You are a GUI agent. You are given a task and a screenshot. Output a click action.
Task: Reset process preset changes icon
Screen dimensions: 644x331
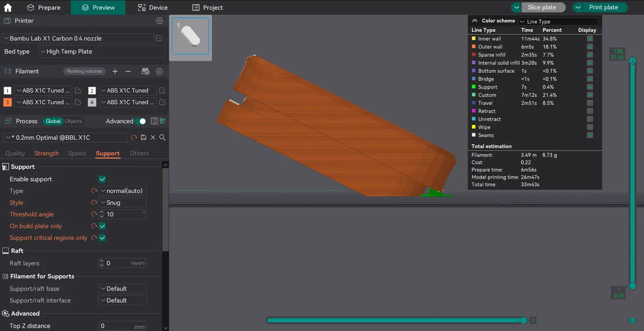[x=134, y=138]
